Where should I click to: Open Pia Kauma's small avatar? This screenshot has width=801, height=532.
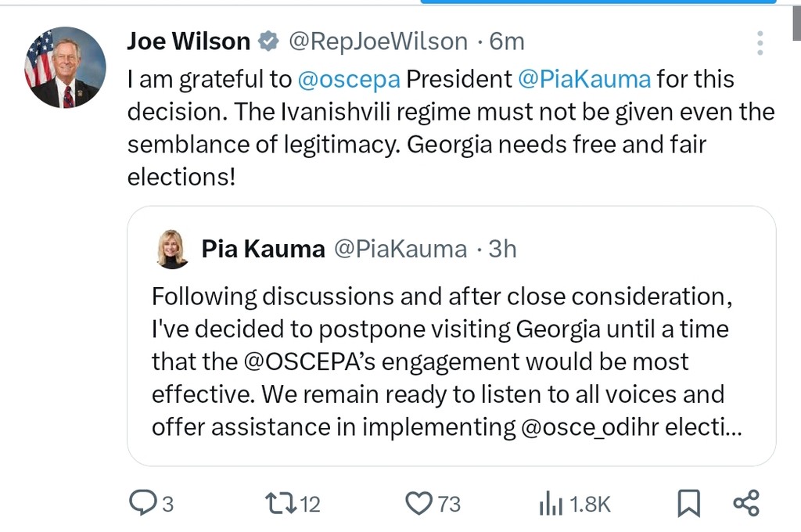(171, 249)
